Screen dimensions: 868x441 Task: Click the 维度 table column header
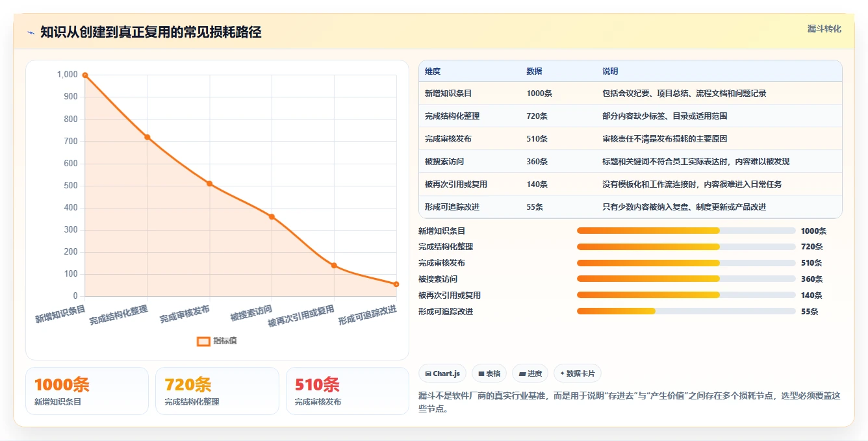(x=432, y=71)
